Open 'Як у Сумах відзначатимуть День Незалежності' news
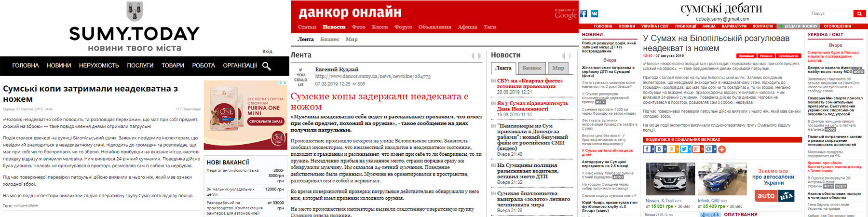This screenshot has width=868, height=217. [532, 106]
